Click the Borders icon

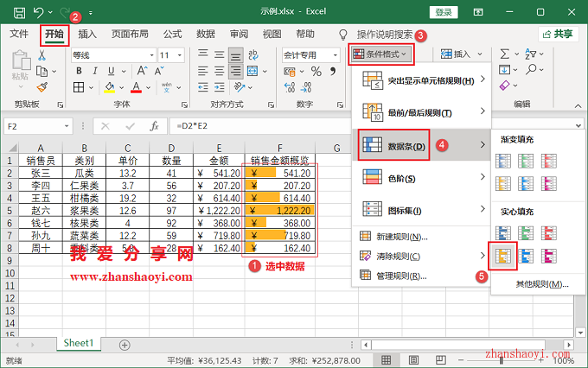coord(79,87)
